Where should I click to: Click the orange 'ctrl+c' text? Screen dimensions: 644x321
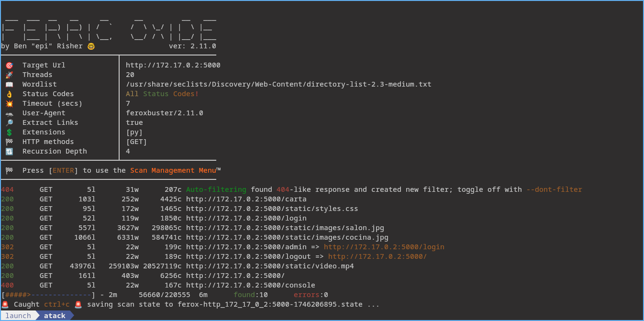pyautogui.click(x=57, y=304)
